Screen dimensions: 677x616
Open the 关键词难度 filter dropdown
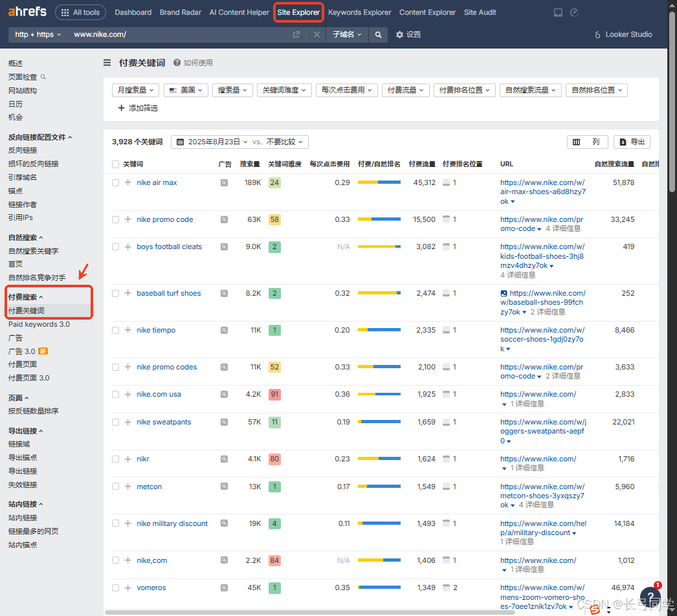[284, 90]
